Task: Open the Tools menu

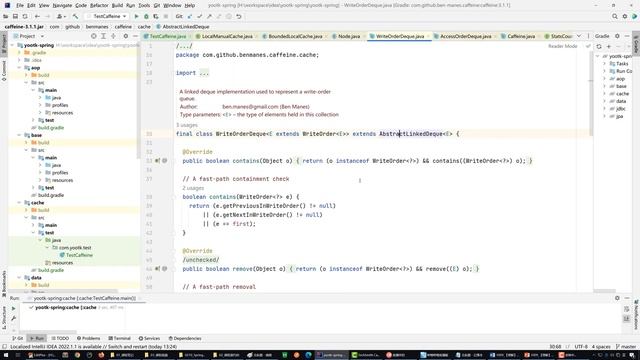Action: point(144,5)
